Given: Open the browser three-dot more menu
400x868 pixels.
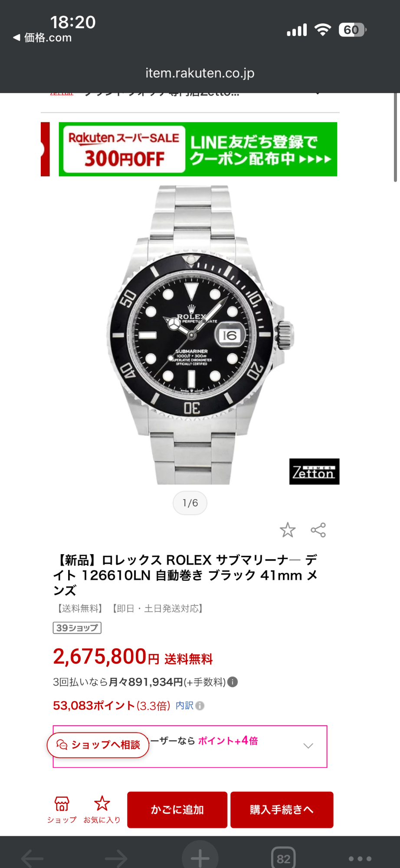Looking at the screenshot, I should tap(360, 858).
